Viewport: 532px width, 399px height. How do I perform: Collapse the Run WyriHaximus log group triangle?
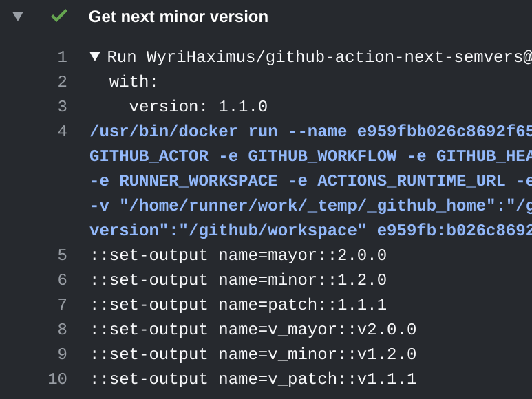tap(95, 56)
